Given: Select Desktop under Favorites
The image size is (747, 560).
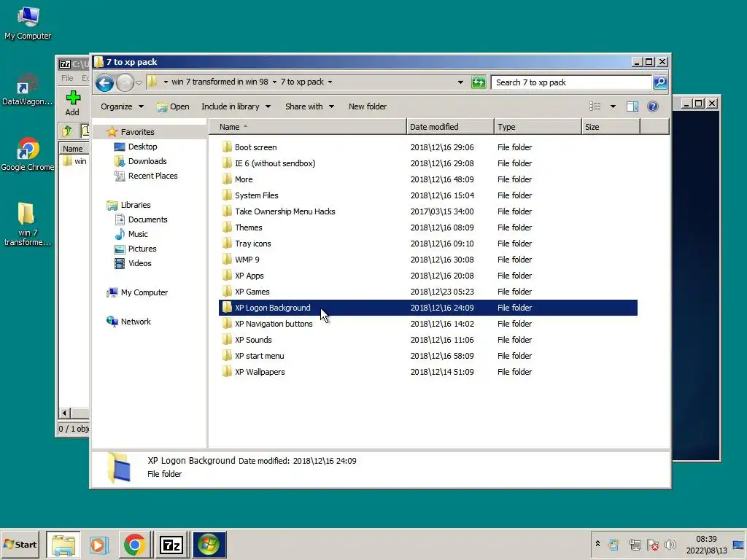Looking at the screenshot, I should [x=142, y=147].
